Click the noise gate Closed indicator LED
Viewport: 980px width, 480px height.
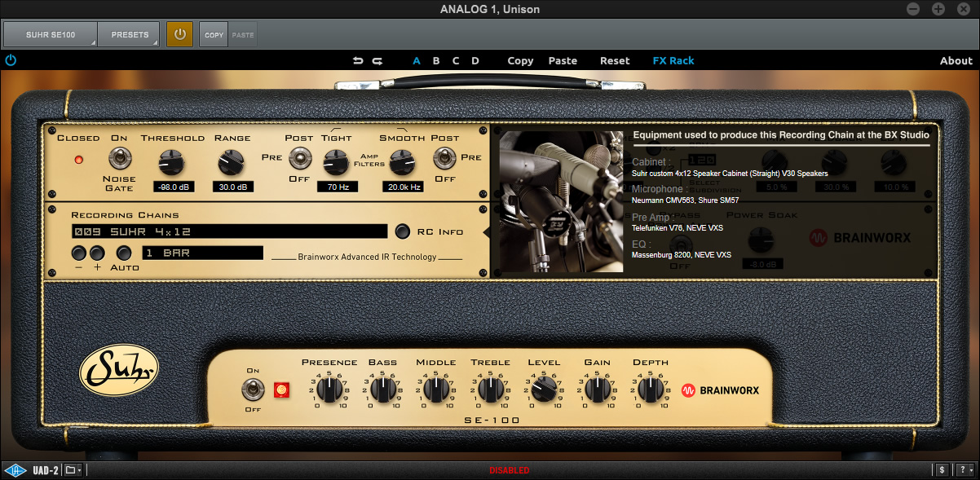[x=78, y=159]
